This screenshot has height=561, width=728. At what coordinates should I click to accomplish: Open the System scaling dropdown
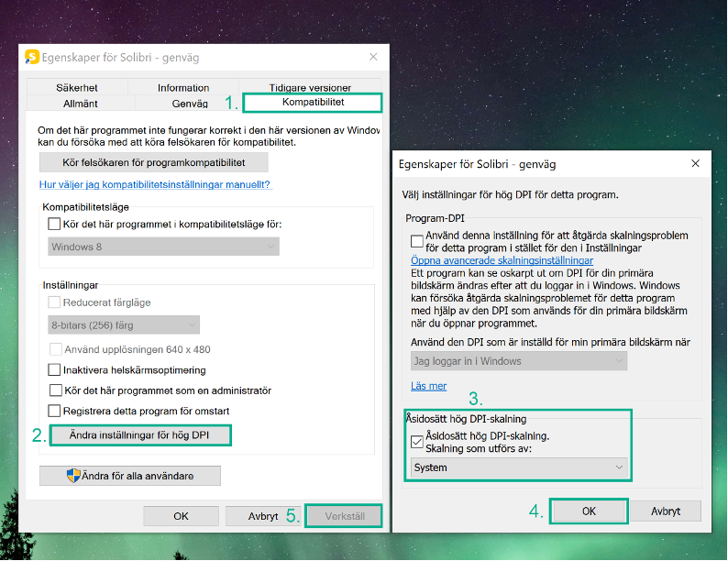pos(519,467)
